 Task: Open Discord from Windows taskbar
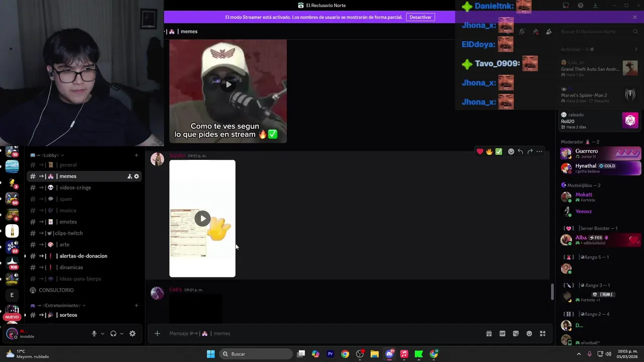point(389,354)
